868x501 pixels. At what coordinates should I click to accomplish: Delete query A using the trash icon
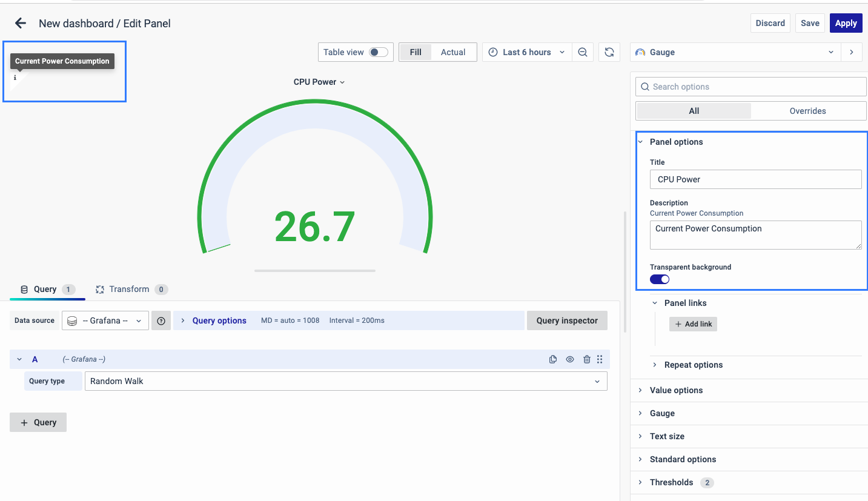[586, 359]
